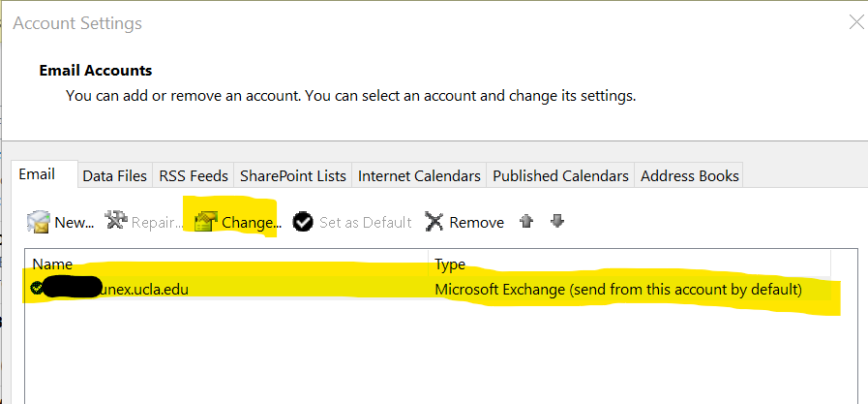
Task: Open the Published Calendars tab
Action: pos(560,175)
